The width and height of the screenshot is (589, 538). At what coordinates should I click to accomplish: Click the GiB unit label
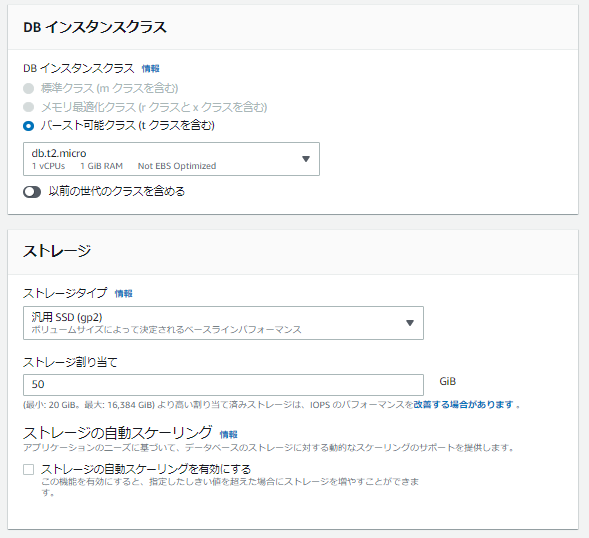[x=447, y=381]
